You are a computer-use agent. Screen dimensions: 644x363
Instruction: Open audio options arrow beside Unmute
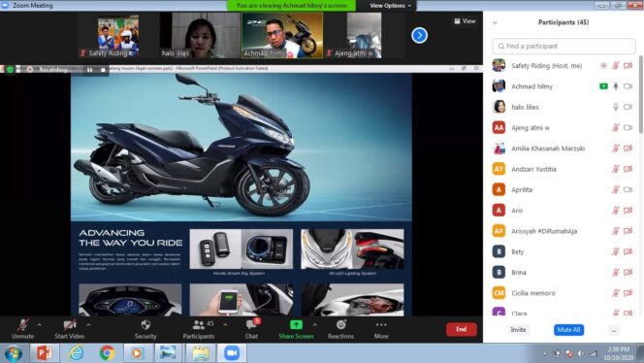[x=39, y=325]
